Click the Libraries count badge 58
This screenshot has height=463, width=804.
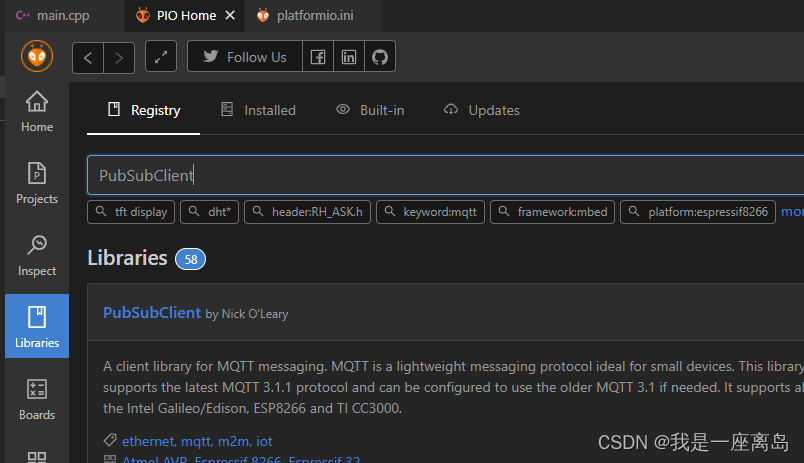(x=190, y=259)
